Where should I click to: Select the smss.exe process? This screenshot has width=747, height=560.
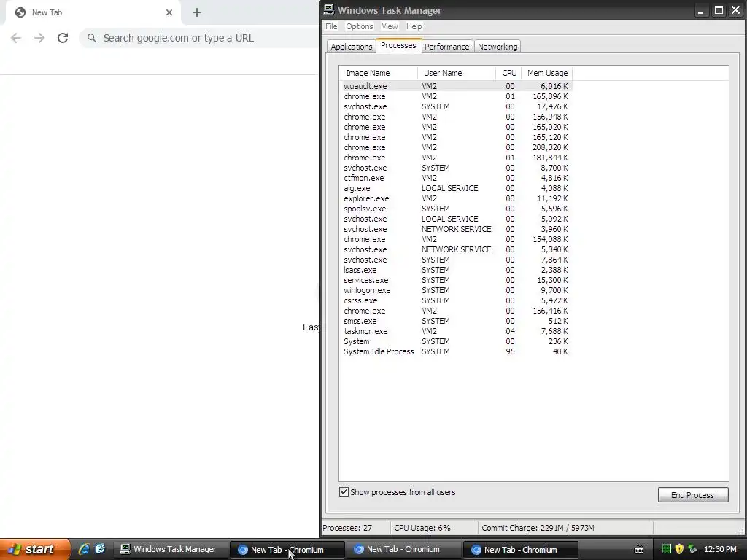[456, 321]
